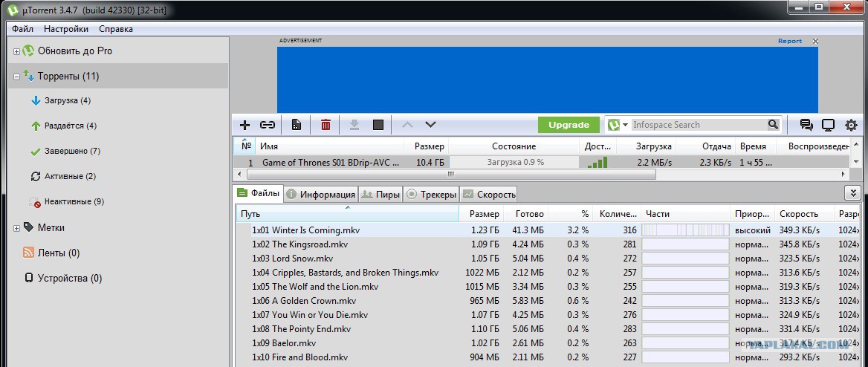Select file 1x08 The Pointy End.mkv
868x367 pixels.
point(303,329)
